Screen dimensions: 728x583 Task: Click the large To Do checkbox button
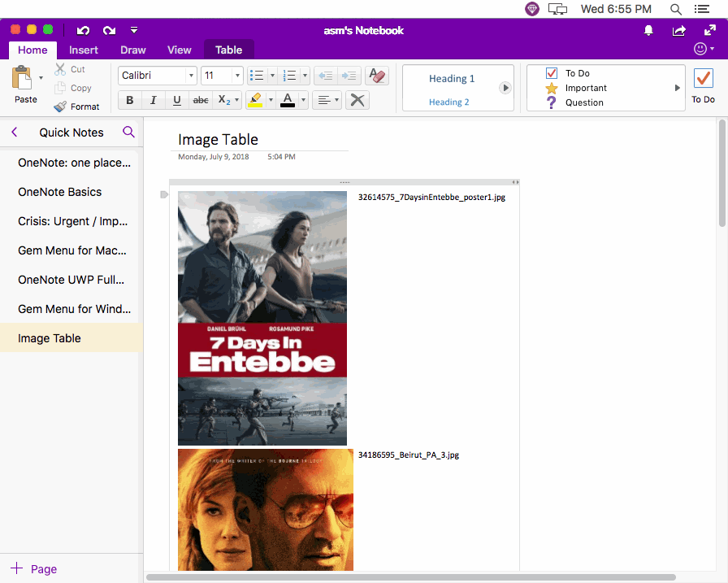(703, 86)
